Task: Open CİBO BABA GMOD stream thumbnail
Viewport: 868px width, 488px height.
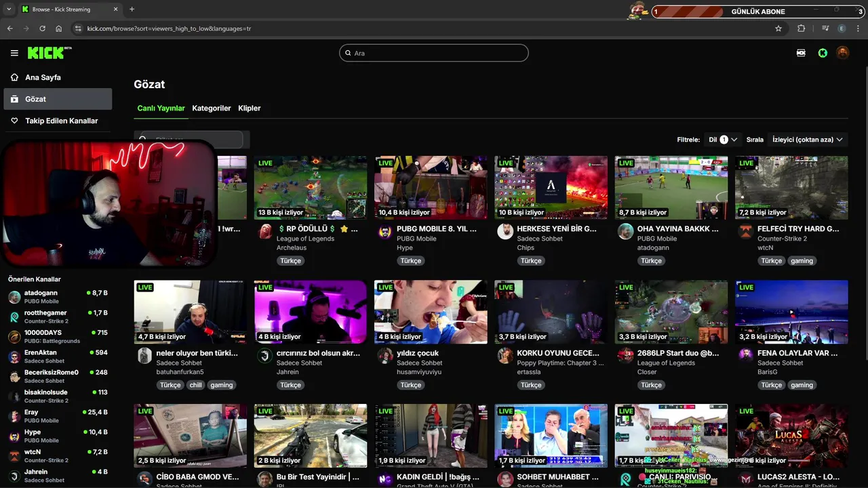Action: (x=191, y=436)
